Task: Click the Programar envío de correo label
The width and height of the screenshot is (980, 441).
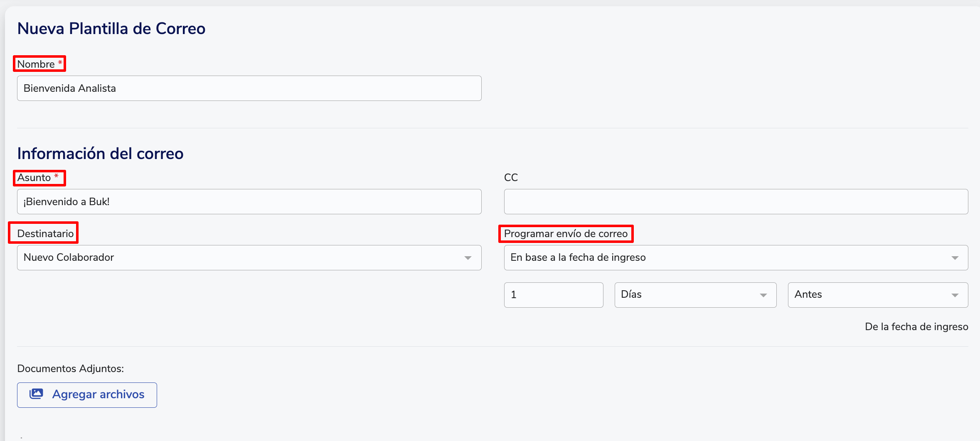Action: (x=565, y=234)
